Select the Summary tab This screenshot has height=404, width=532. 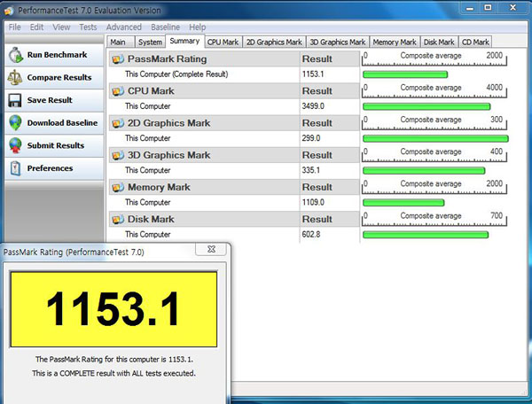click(184, 41)
